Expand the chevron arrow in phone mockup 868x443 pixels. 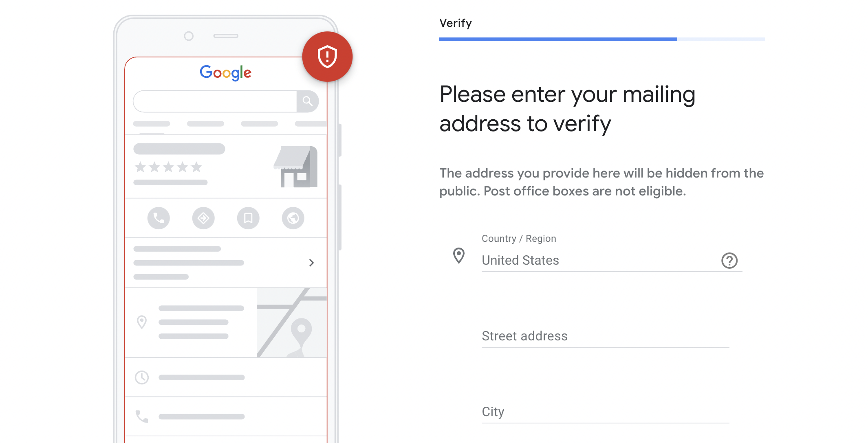[311, 263]
